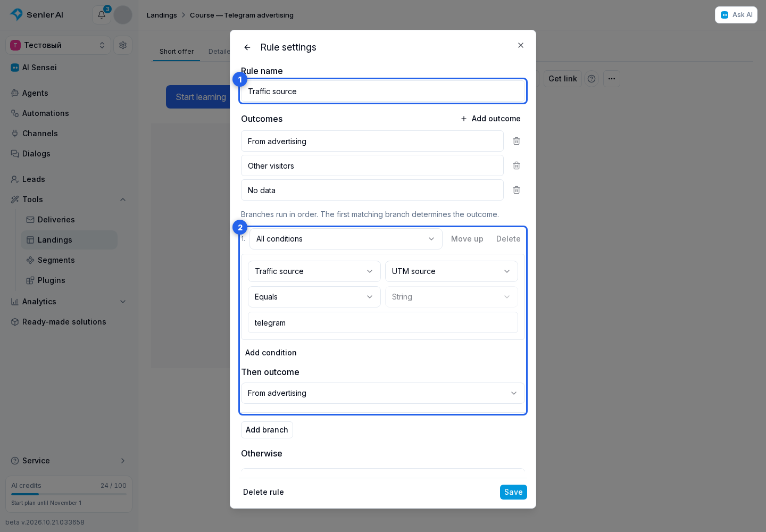
Task: Open the 'UTM source' dropdown
Action: coord(452,271)
